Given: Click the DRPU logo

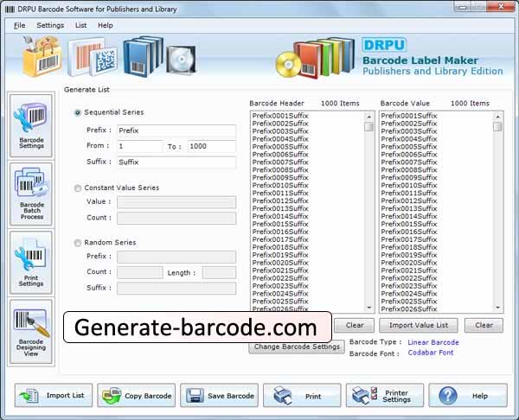Looking at the screenshot, I should (x=384, y=45).
